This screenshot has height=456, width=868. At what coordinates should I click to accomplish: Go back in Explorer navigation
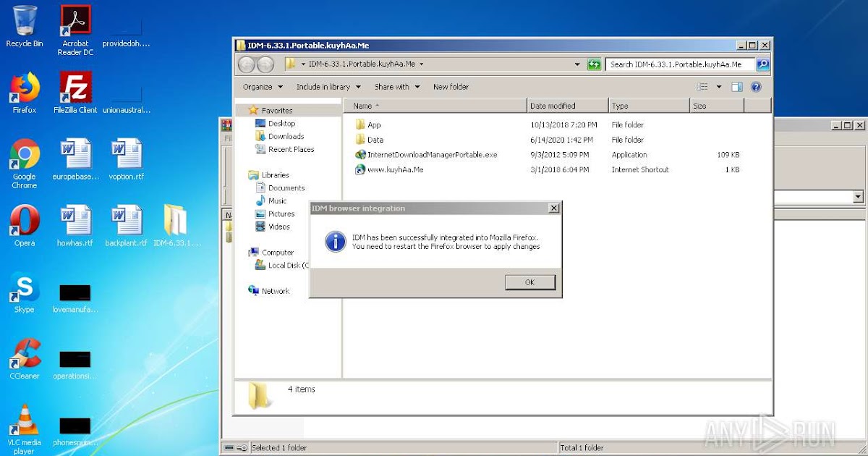tap(247, 64)
